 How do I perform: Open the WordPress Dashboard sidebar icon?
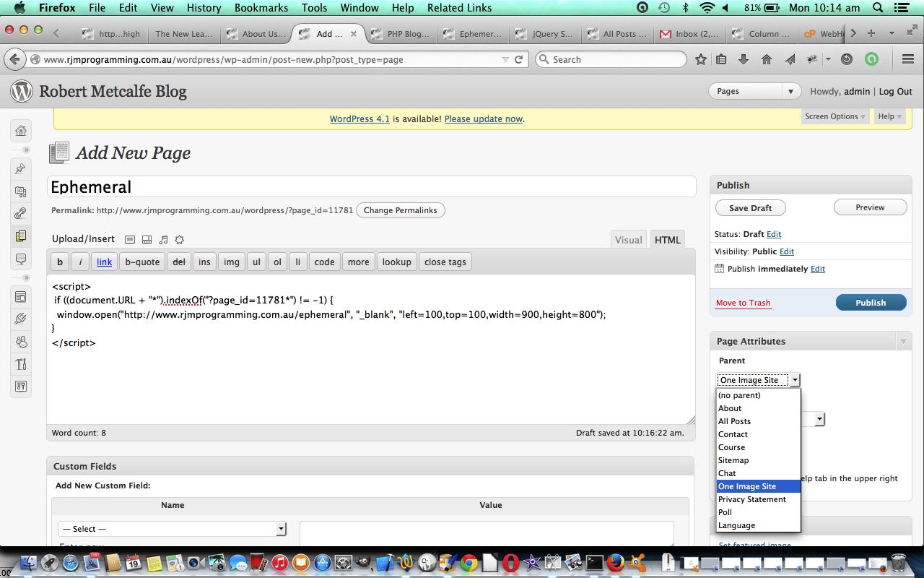coord(21,130)
